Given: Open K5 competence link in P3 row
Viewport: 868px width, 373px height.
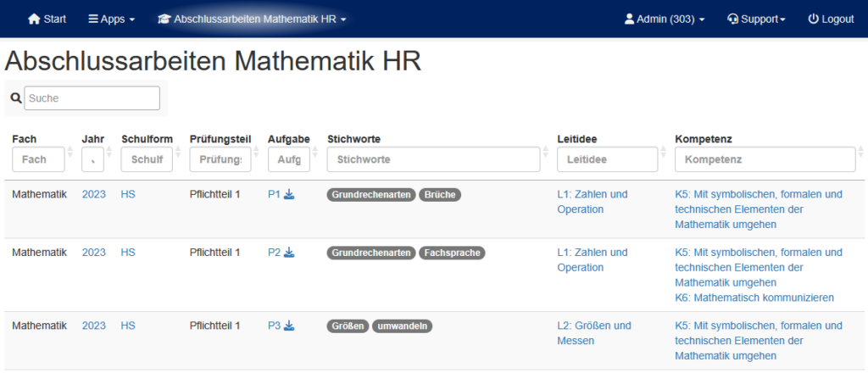Looking at the screenshot, I should tap(759, 340).
